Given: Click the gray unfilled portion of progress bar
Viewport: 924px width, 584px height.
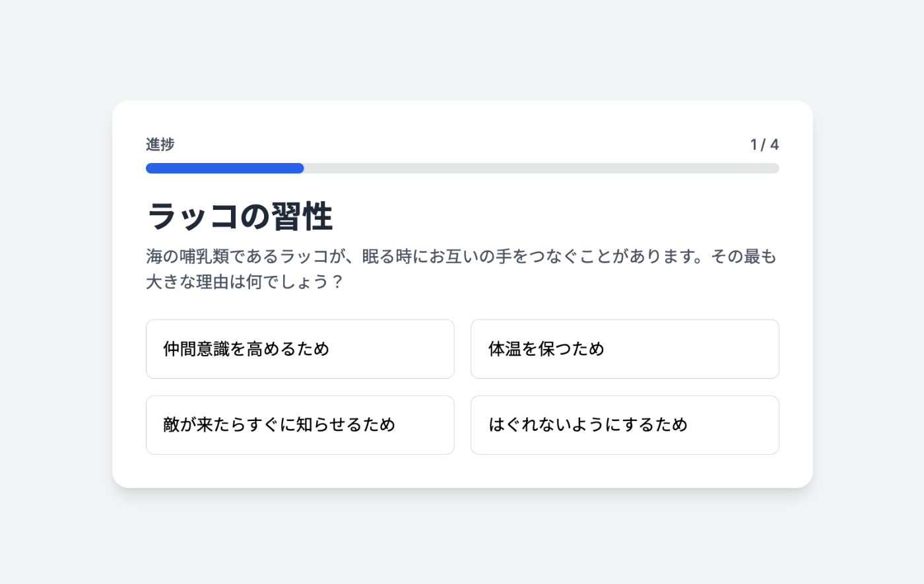Looking at the screenshot, I should coord(541,168).
